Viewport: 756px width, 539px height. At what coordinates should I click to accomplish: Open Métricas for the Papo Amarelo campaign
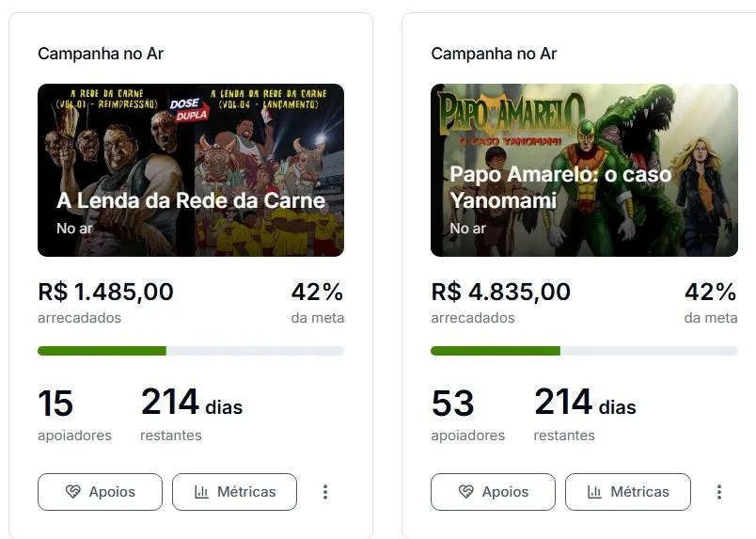pyautogui.click(x=628, y=492)
